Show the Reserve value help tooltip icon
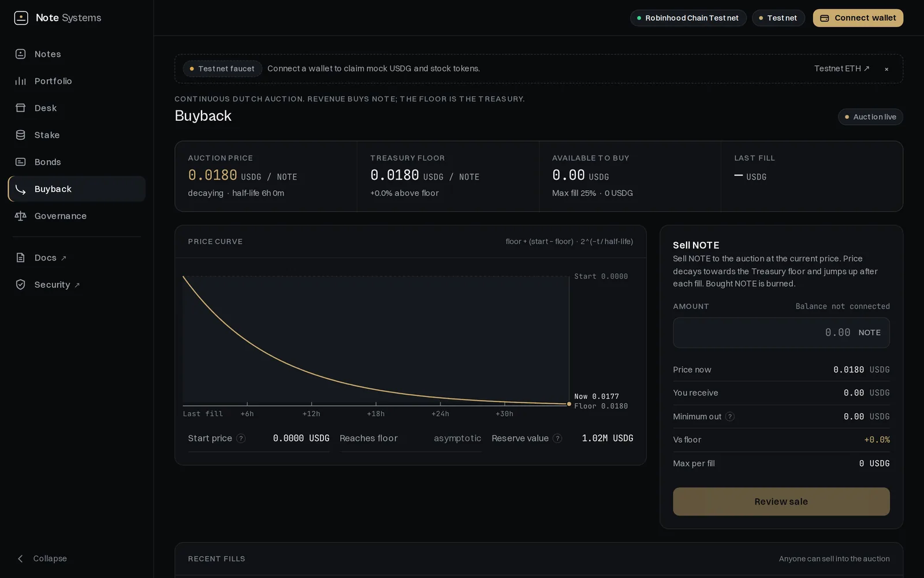924x578 pixels. tap(557, 438)
